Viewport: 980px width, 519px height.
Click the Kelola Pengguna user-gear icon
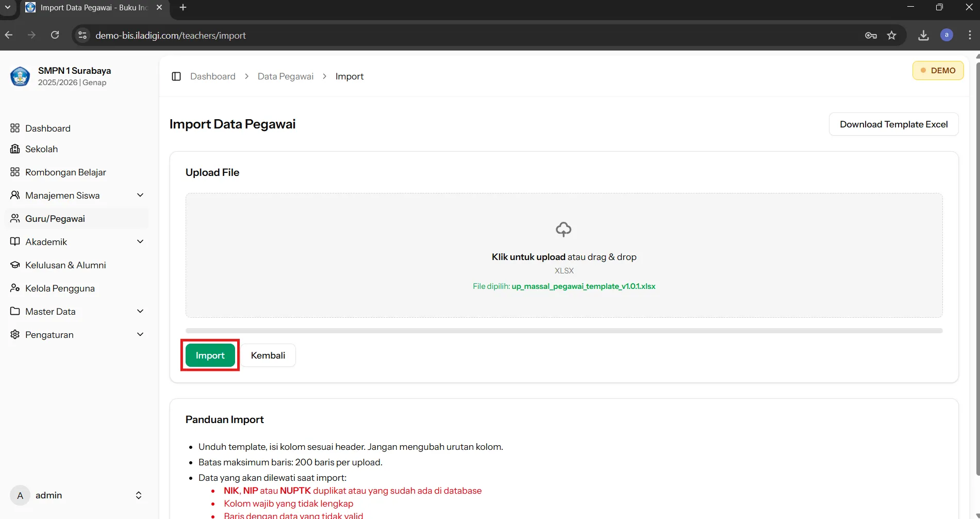pyautogui.click(x=15, y=288)
